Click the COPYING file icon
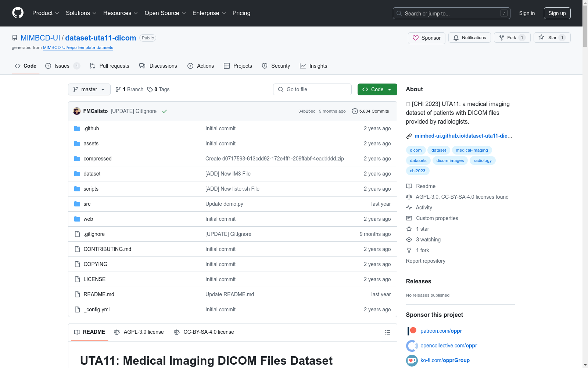The image size is (588, 368). [x=77, y=264]
